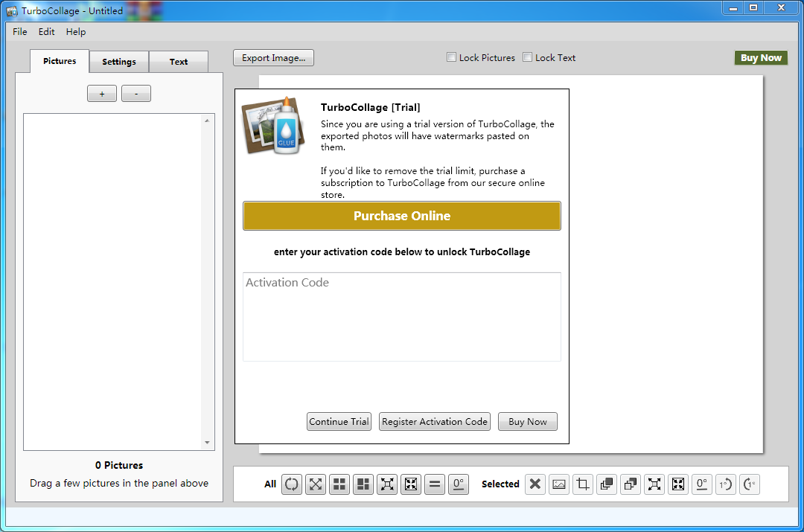Click the 'TurboCollage [Trial]' heading
The image size is (804, 532).
coord(370,107)
